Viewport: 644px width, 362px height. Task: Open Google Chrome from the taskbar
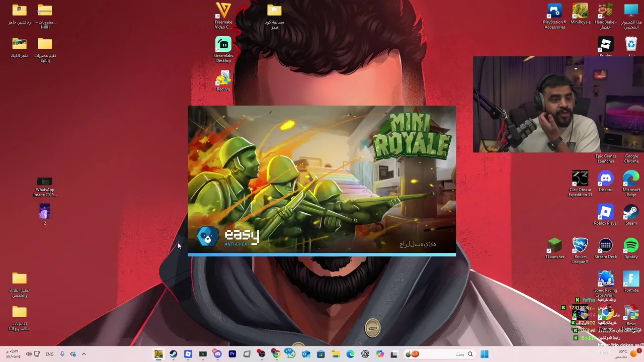[276, 354]
